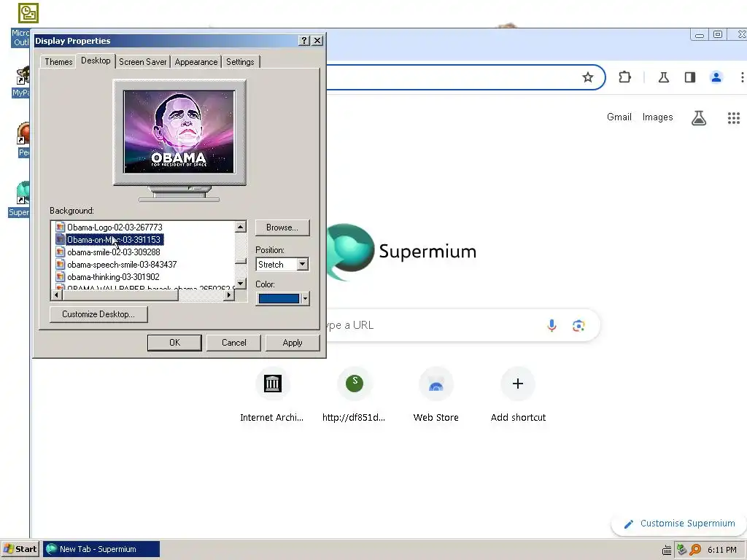Switch to the Themes tab
The height and width of the screenshot is (560, 747).
[x=58, y=62]
